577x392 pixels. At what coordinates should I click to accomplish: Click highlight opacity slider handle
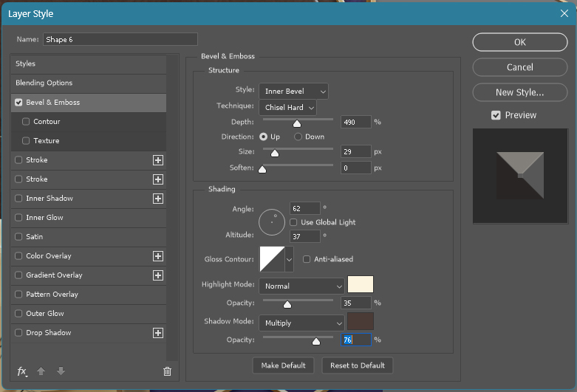point(287,304)
